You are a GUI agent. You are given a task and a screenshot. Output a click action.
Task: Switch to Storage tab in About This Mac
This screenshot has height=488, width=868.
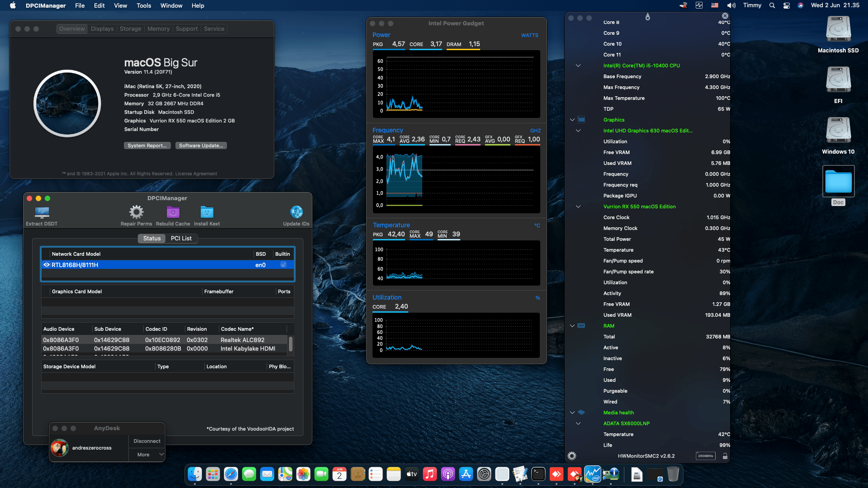pyautogui.click(x=131, y=28)
